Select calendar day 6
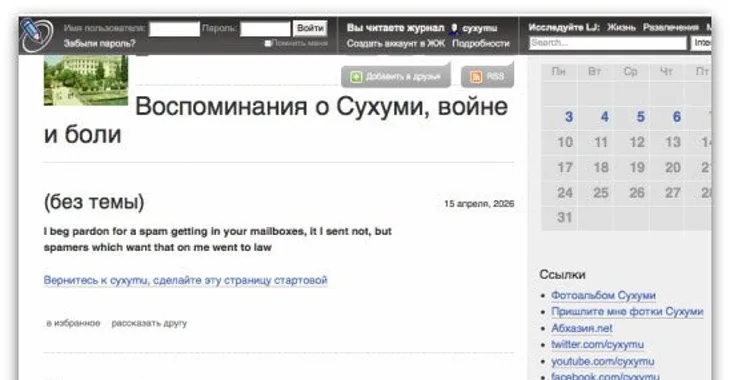The width and height of the screenshot is (730, 380). coord(676,116)
